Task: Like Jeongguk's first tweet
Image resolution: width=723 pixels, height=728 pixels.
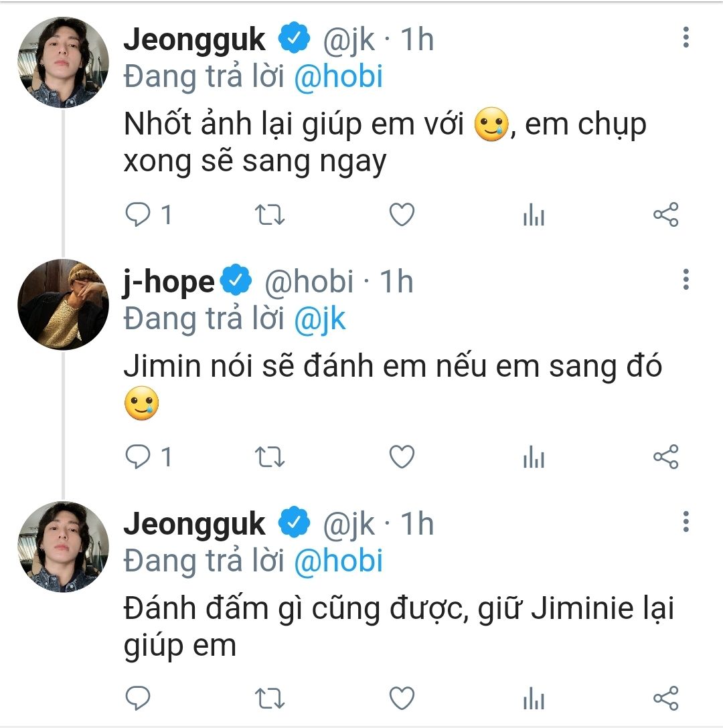Action: click(x=402, y=215)
